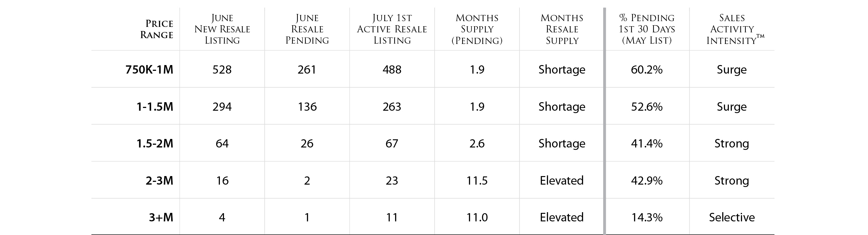Click the 263 active resale listing cell
The width and height of the screenshot is (868, 235).
pyautogui.click(x=392, y=107)
